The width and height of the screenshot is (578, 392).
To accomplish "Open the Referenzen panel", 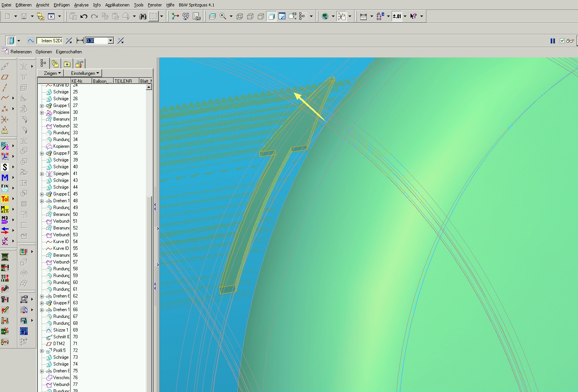I will (x=21, y=52).
